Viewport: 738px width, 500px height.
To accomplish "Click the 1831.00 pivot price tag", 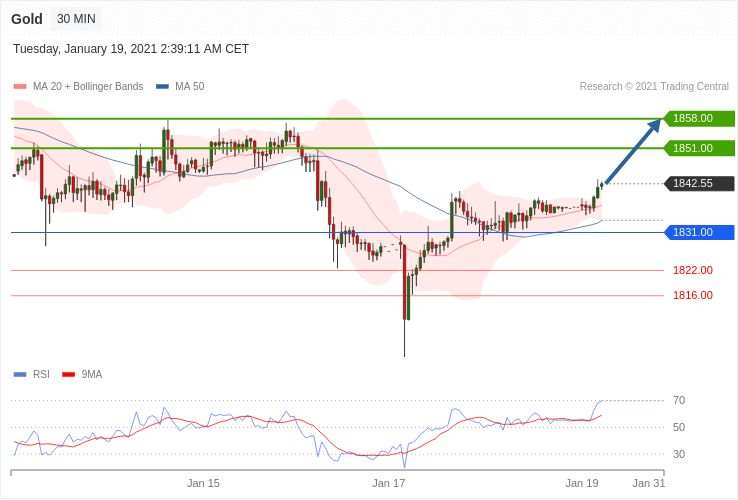I will click(699, 232).
